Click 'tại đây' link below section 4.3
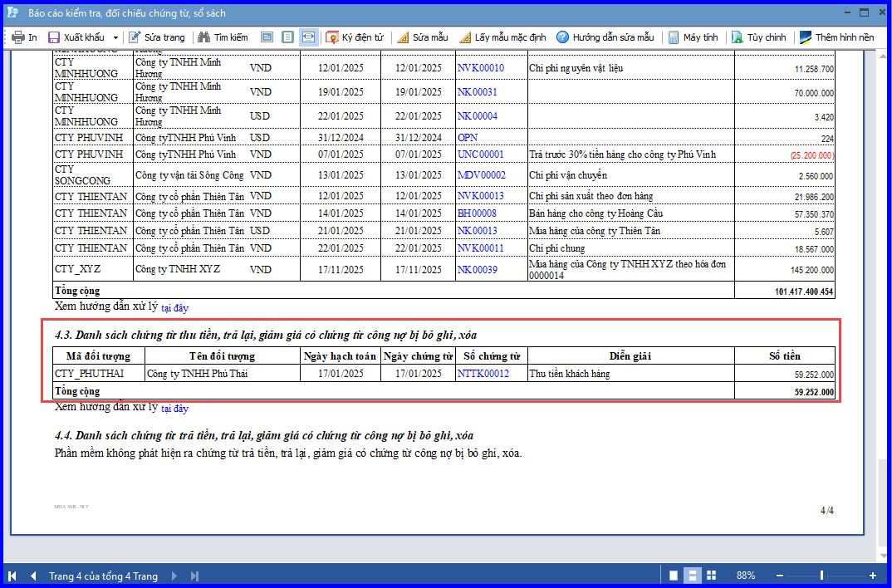The height and width of the screenshot is (588, 892). [x=174, y=409]
